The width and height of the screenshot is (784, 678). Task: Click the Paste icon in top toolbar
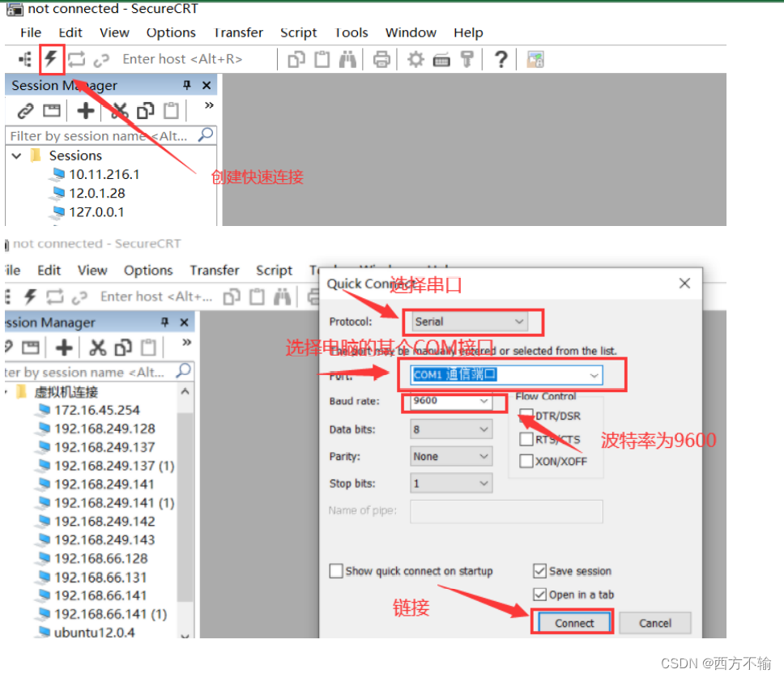pos(322,59)
